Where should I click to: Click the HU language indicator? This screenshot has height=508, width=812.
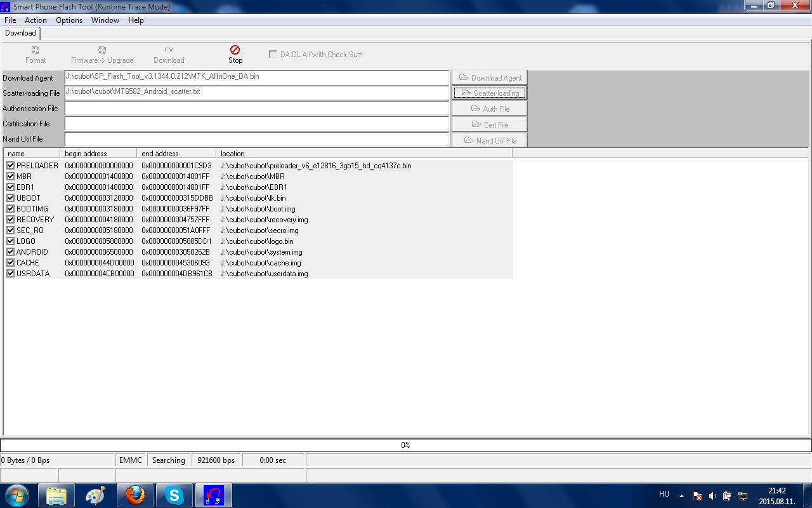pyautogui.click(x=664, y=494)
